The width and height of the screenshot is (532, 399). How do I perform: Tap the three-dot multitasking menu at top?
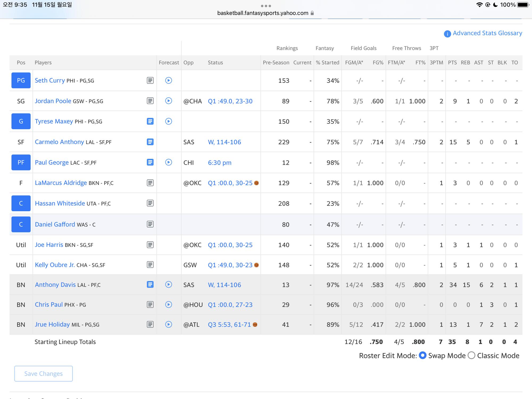266,6
